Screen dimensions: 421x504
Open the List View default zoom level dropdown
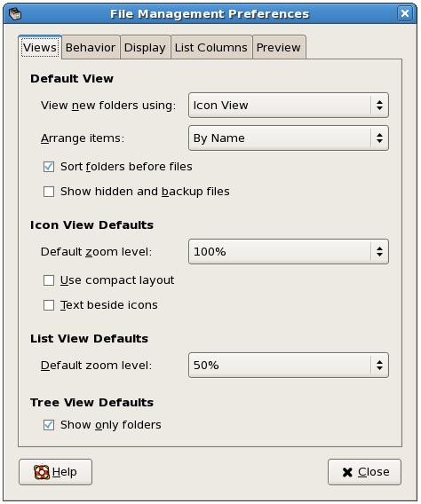click(289, 366)
